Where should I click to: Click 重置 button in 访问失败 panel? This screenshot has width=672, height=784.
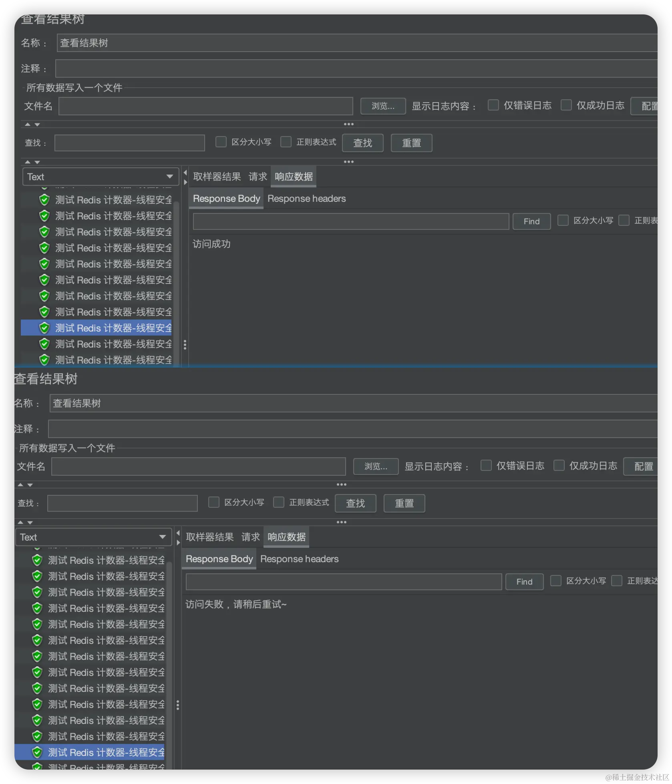click(404, 503)
